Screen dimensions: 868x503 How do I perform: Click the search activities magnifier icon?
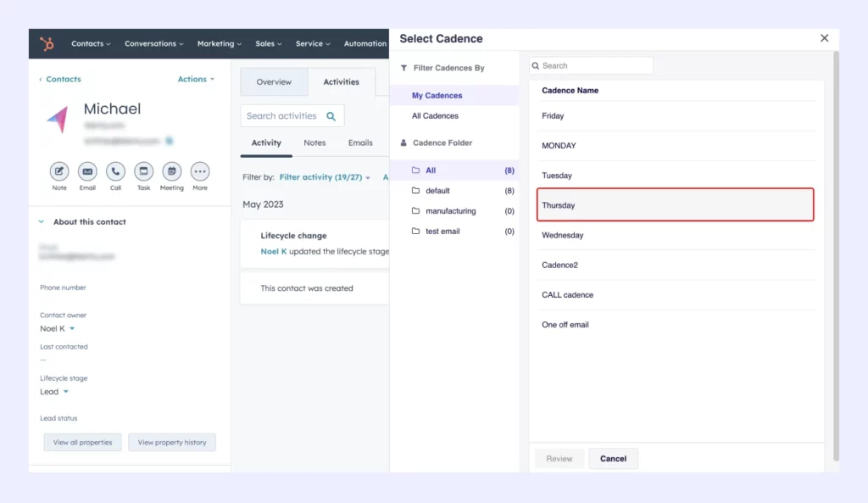click(x=331, y=116)
